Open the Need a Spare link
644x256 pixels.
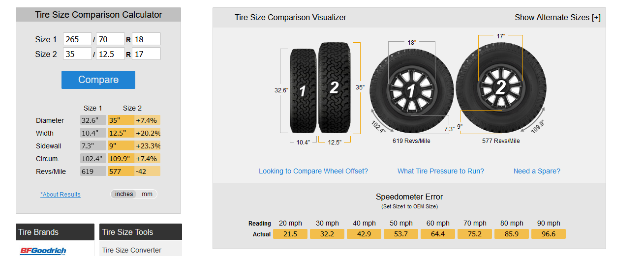537,171
